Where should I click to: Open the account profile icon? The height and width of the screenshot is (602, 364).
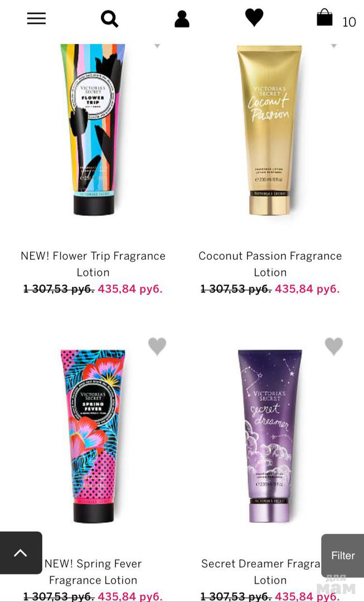point(182,19)
